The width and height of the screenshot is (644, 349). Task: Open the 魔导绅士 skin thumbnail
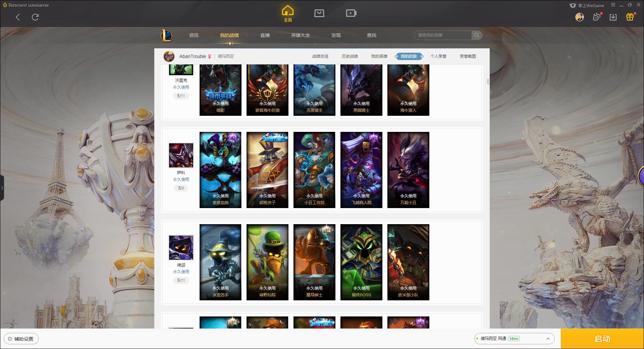(314, 262)
